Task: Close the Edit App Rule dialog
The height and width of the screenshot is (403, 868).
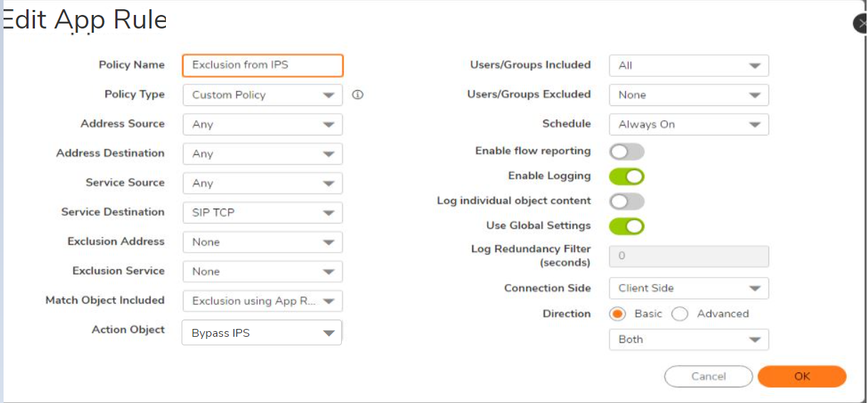Action: point(860,23)
